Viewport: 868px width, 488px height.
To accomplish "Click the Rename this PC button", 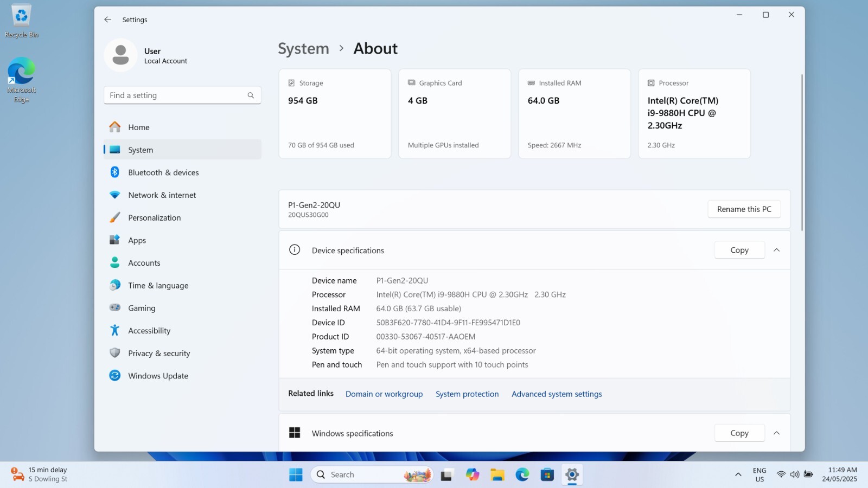I will point(744,209).
